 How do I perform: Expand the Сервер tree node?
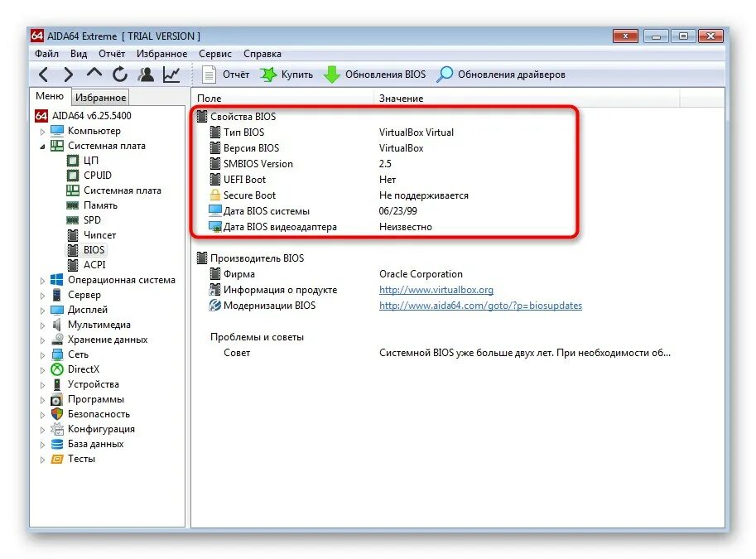click(x=42, y=296)
